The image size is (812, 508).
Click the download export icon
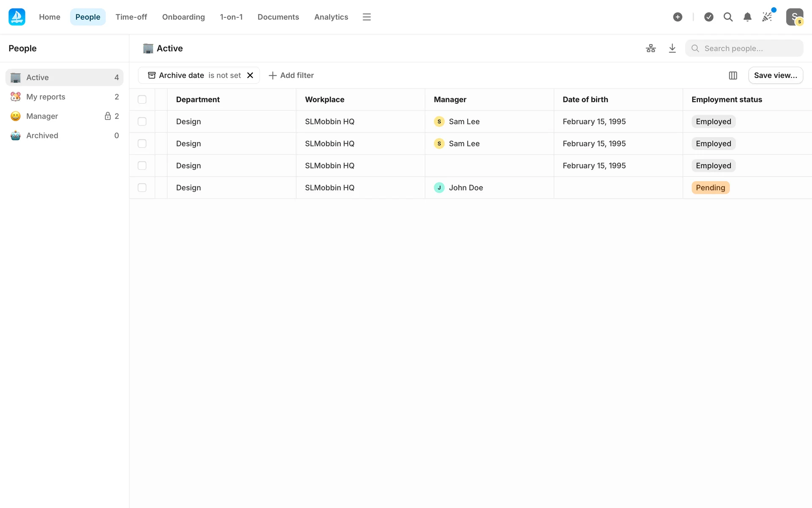[672, 48]
